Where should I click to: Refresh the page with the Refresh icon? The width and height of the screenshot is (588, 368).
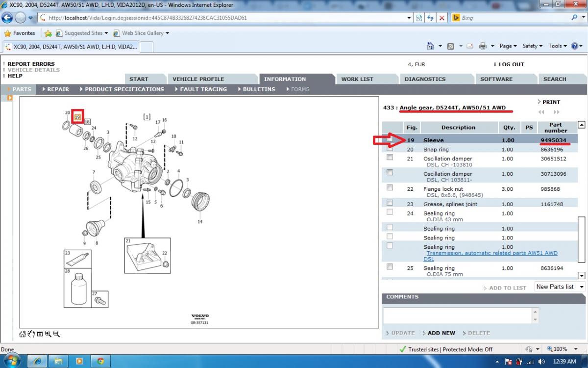(x=431, y=18)
